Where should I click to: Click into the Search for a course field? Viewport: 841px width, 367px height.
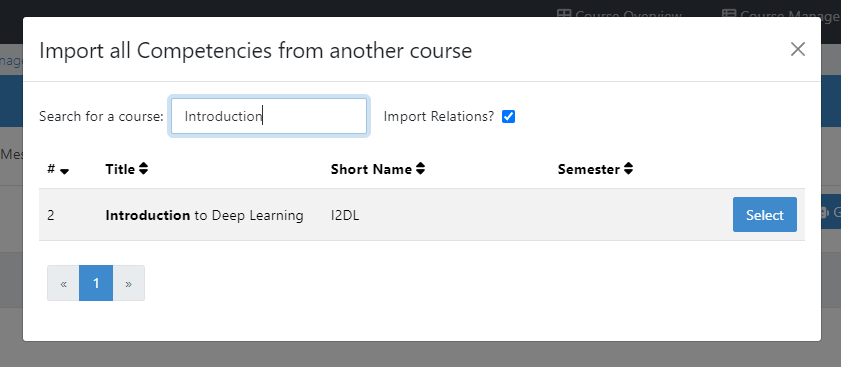coord(269,116)
